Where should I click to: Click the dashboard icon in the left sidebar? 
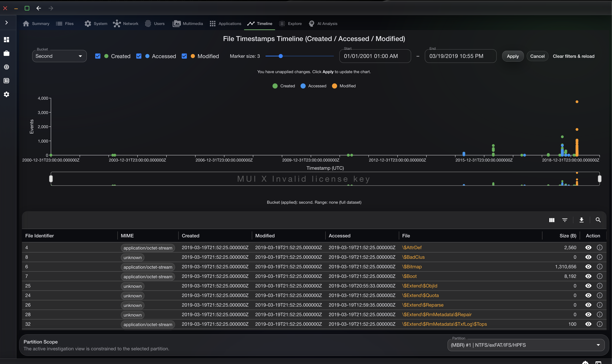coord(7,39)
